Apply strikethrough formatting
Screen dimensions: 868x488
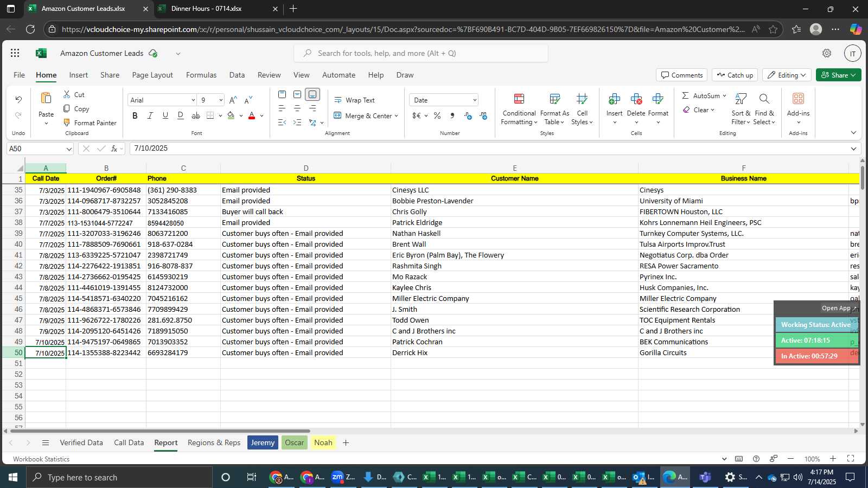point(196,115)
